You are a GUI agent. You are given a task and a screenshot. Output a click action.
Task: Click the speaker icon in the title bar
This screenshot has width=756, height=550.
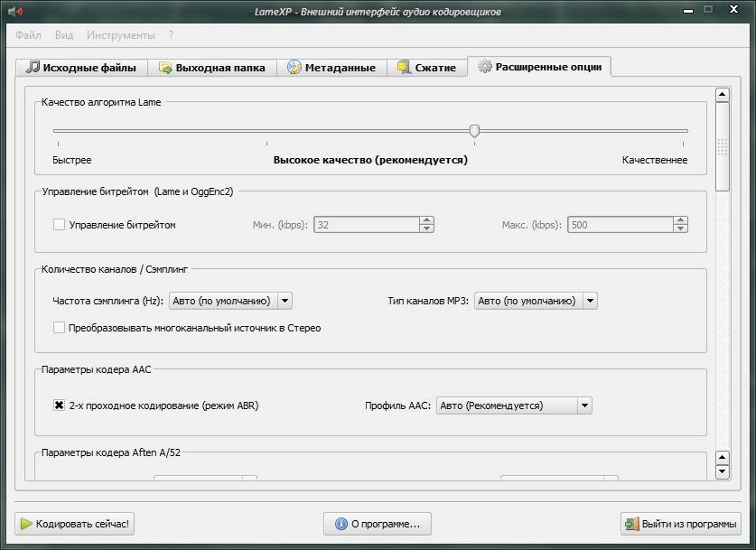click(15, 11)
